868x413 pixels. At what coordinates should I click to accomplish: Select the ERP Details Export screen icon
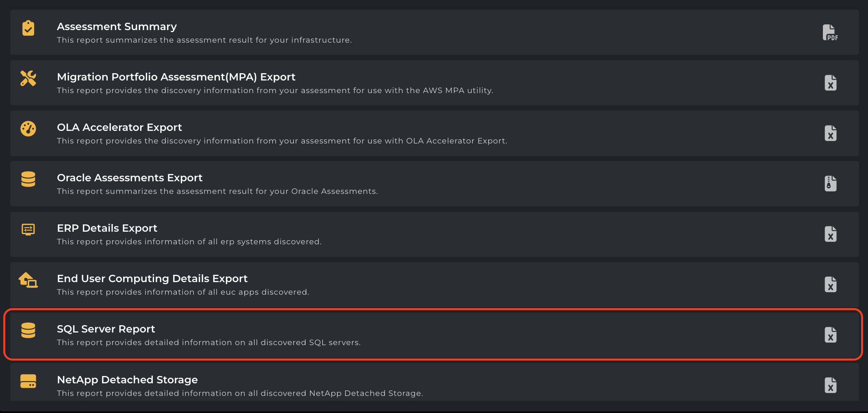click(28, 230)
